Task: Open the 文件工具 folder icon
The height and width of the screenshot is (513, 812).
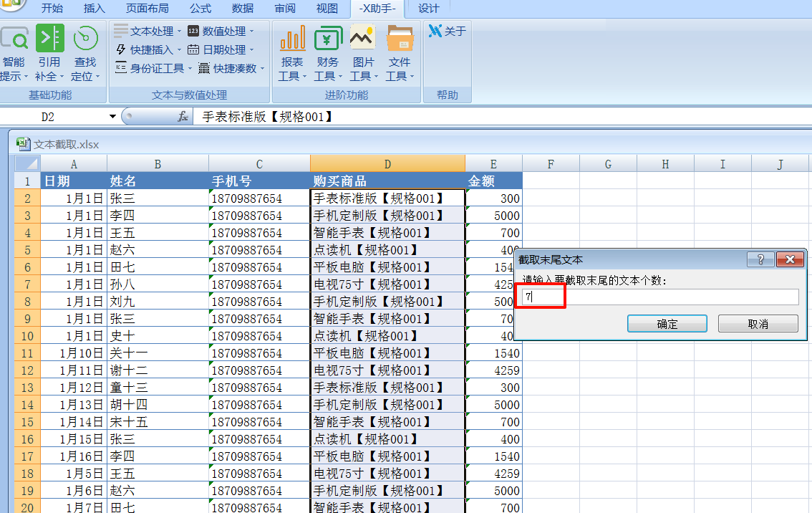Action: pyautogui.click(x=400, y=39)
